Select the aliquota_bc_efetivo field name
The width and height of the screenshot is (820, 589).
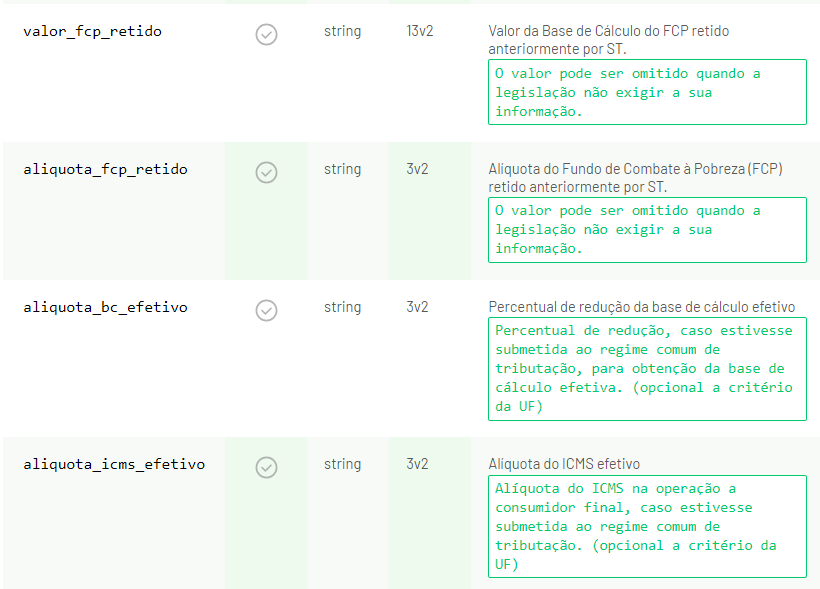[105, 308]
